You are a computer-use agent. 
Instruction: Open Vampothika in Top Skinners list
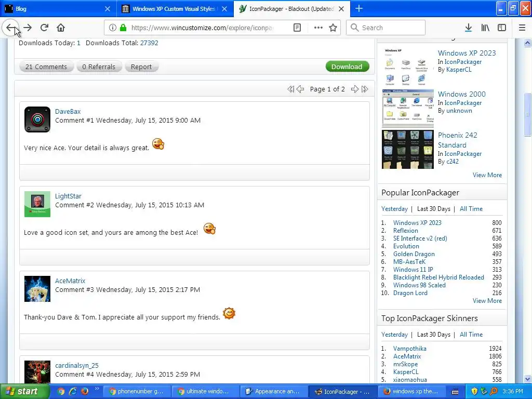(409, 349)
